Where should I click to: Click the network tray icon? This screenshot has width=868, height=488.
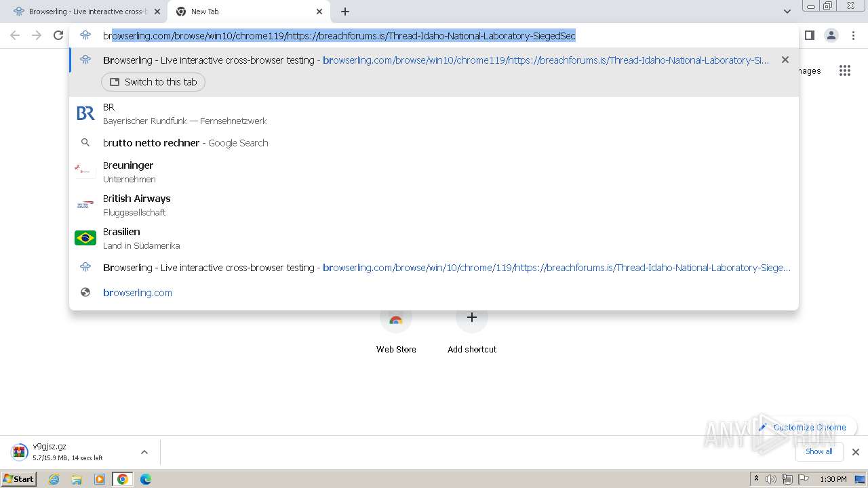click(787, 479)
